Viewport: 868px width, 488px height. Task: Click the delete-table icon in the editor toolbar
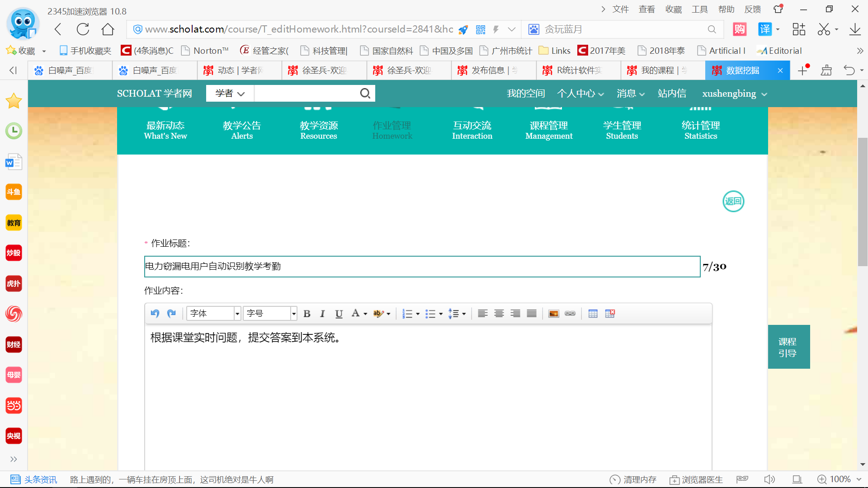tap(610, 314)
